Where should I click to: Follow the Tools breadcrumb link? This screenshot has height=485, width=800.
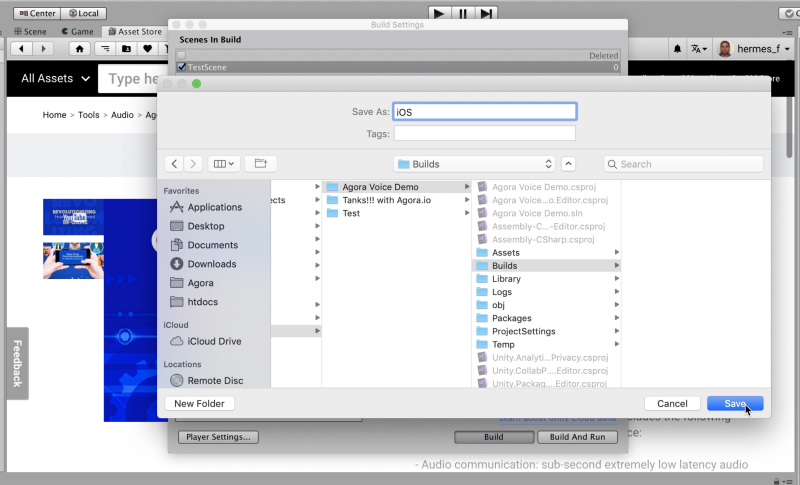pos(88,115)
